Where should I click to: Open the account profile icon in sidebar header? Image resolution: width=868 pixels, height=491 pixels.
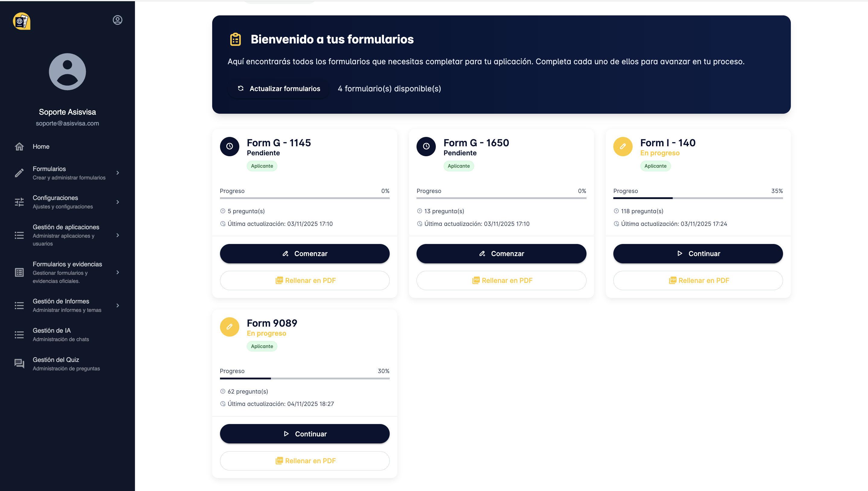pyautogui.click(x=117, y=20)
